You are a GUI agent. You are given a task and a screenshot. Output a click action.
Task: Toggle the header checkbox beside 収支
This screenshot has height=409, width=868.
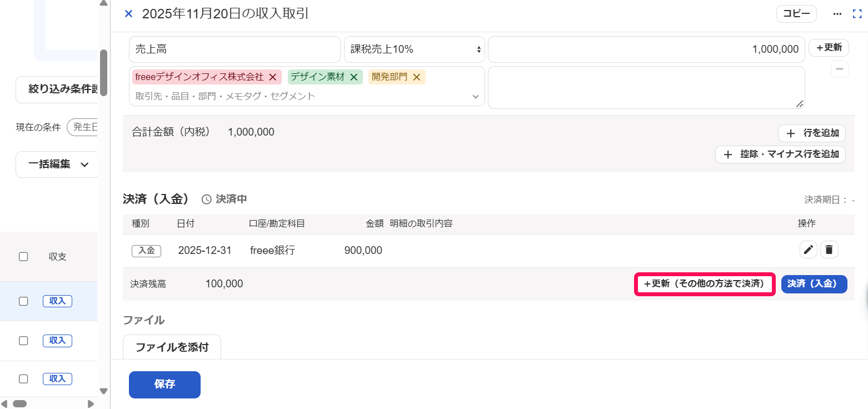(x=23, y=257)
